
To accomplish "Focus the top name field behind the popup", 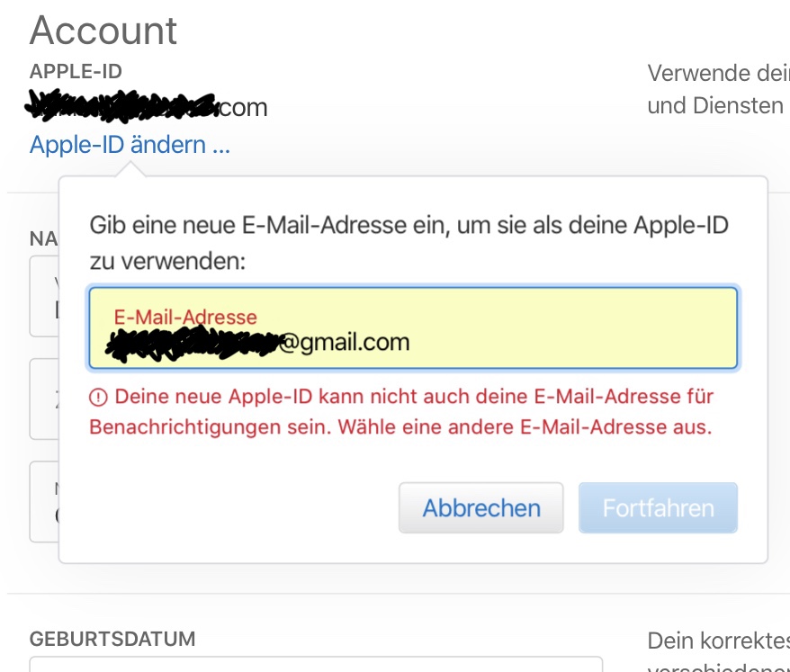I will 44,296.
